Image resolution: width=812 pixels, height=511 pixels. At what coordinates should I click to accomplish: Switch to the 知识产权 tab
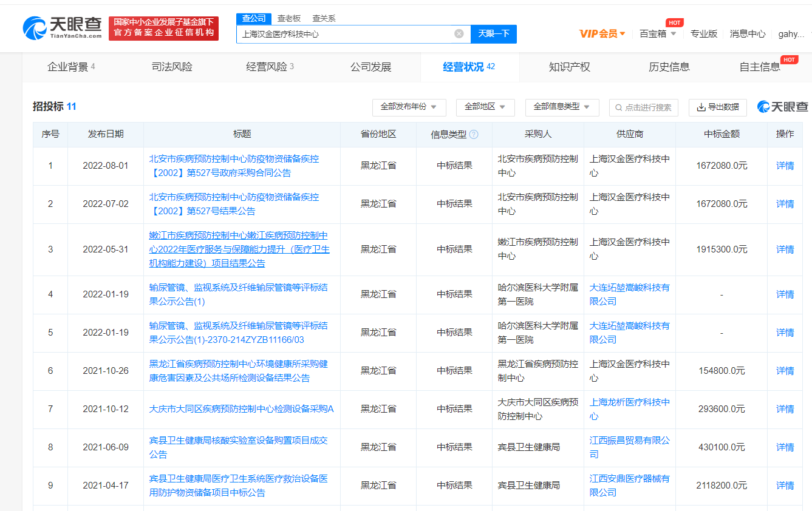pos(569,67)
